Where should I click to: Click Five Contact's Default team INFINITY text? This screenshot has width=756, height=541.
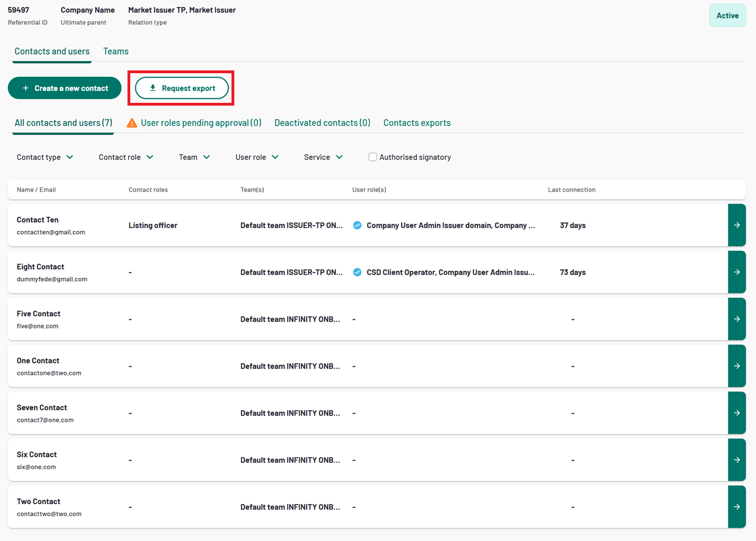tap(290, 320)
